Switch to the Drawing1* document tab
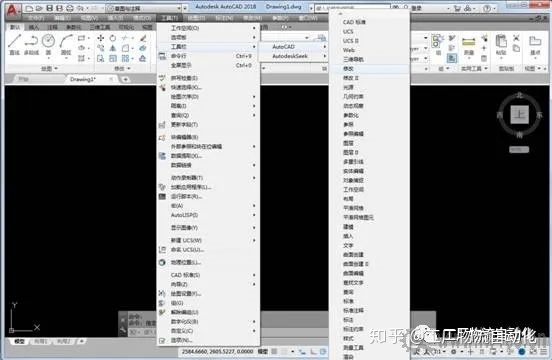552x360 pixels. [91, 79]
